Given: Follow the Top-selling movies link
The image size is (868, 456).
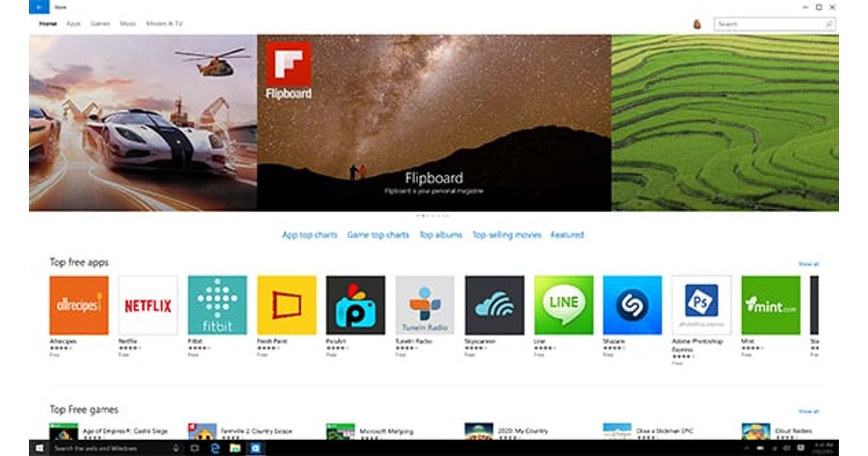Looking at the screenshot, I should pos(506,235).
